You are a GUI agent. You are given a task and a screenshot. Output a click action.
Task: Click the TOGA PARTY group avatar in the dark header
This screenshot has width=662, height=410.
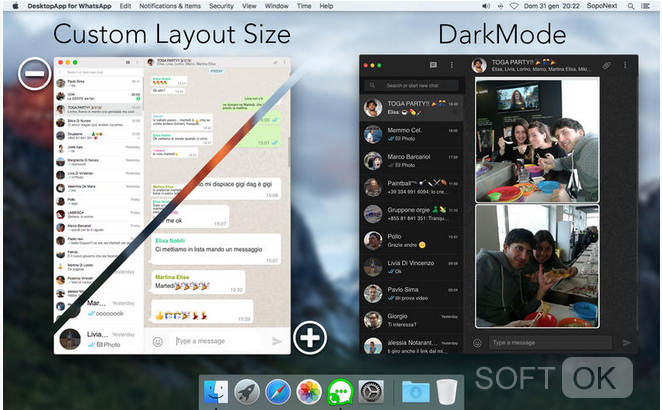click(x=478, y=65)
